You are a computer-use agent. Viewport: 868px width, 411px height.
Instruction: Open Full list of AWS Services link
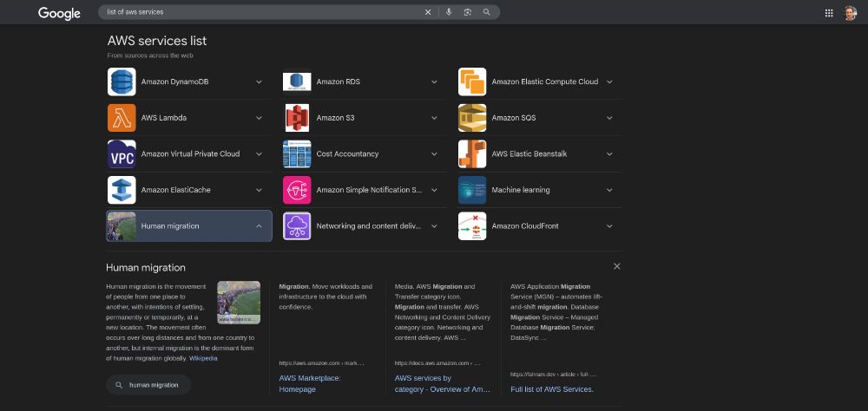552,388
